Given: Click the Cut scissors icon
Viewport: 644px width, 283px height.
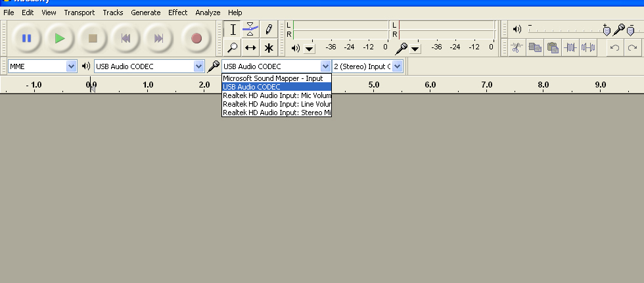Looking at the screenshot, I should coord(517,47).
